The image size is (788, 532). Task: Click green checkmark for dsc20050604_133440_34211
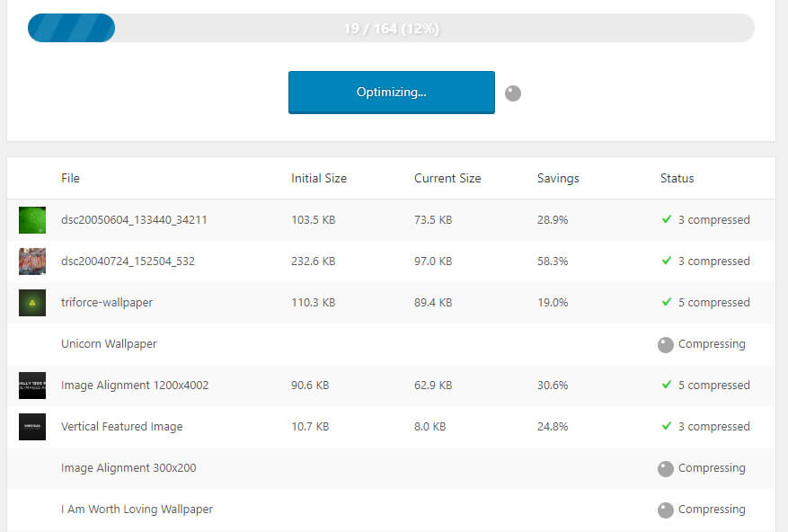coord(666,219)
